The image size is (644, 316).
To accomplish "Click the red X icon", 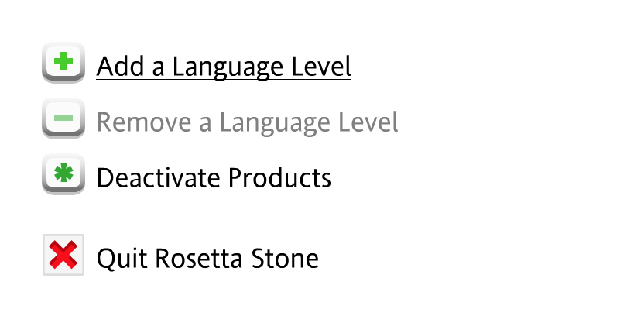I will point(63,255).
